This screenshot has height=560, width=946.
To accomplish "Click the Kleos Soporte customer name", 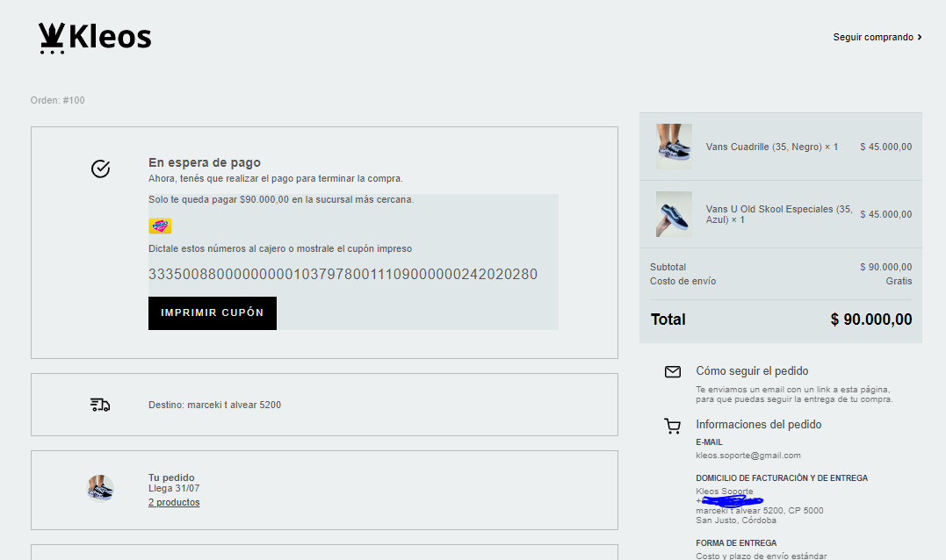I will tap(725, 492).
